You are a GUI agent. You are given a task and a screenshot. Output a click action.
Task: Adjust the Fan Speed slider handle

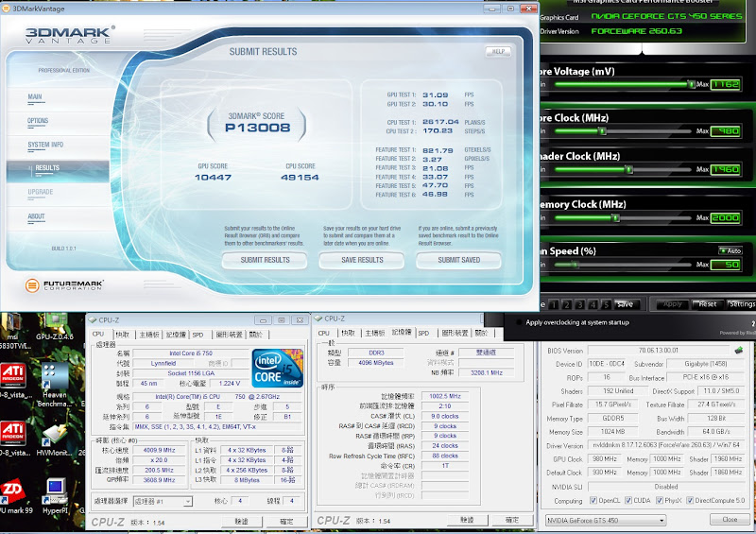[x=575, y=265]
